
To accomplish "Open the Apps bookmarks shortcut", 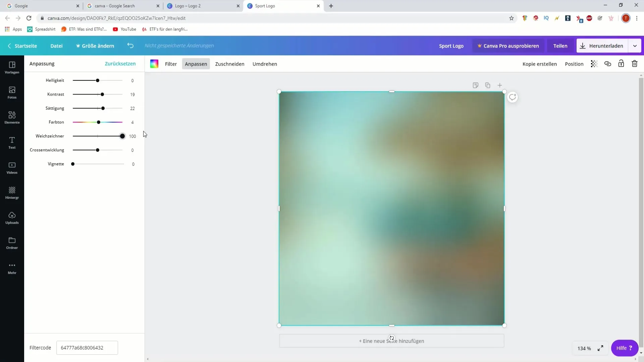I will click(x=13, y=29).
